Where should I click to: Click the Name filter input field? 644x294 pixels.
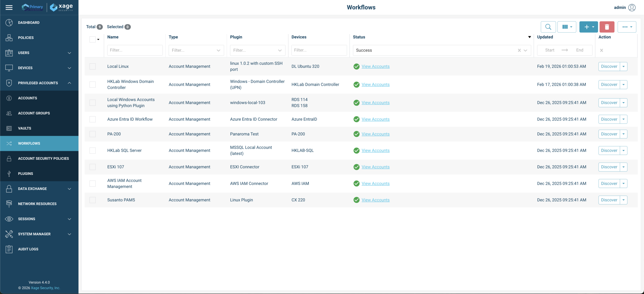(135, 50)
